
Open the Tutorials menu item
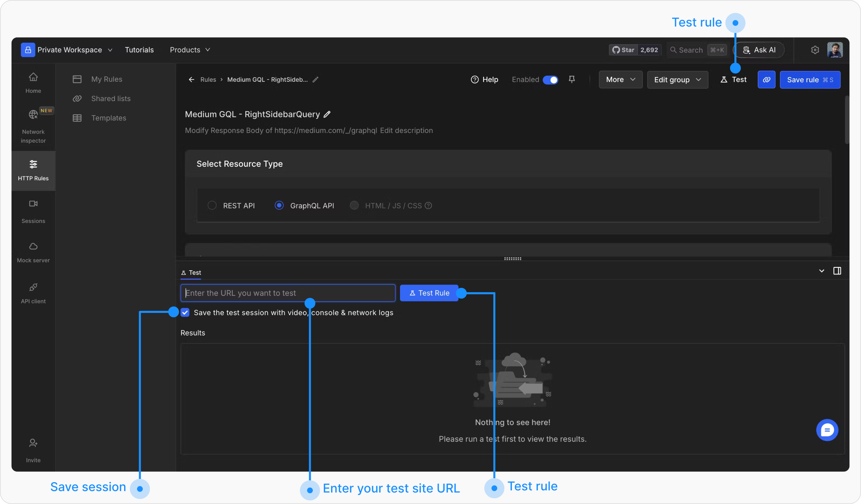(139, 50)
